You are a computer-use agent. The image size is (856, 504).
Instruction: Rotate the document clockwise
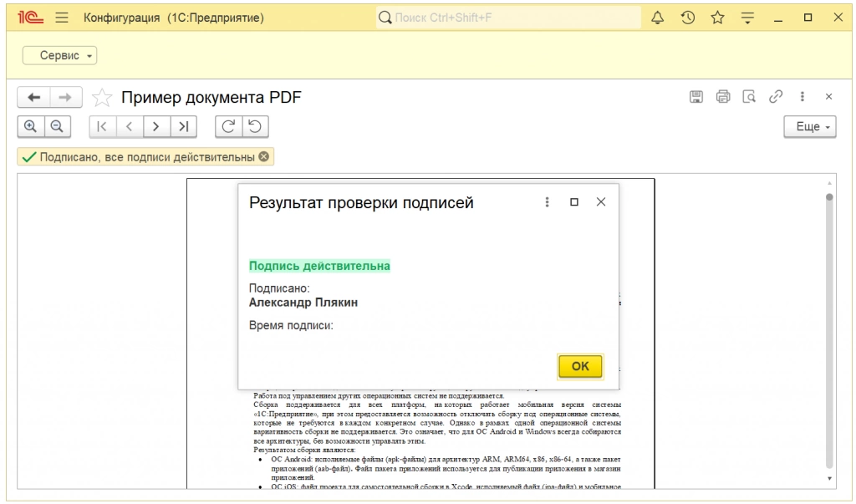coord(228,127)
